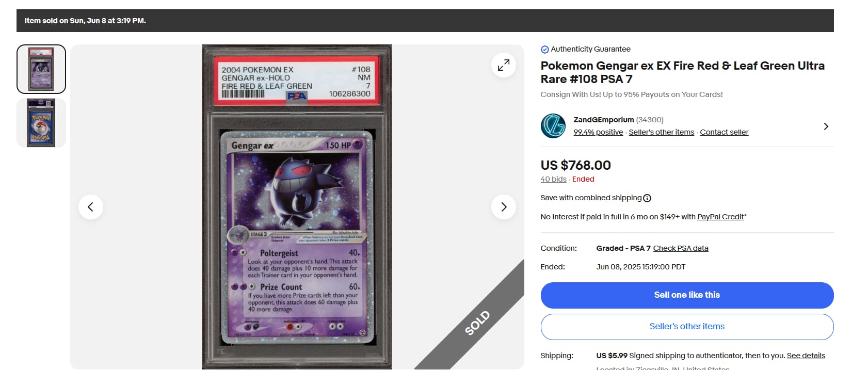The image size is (868, 370).
Task: Select the front-of-card PSA slab thumbnail
Action: click(x=41, y=69)
